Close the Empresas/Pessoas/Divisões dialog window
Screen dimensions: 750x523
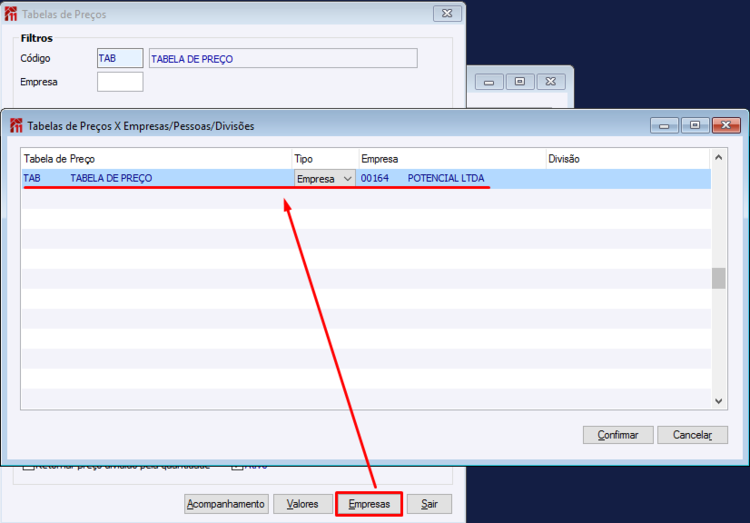click(x=726, y=125)
